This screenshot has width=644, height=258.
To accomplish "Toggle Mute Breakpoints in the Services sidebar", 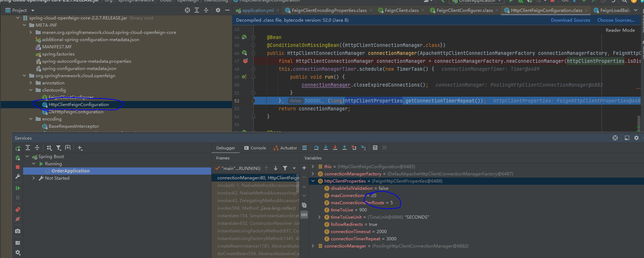I will coord(18,219).
